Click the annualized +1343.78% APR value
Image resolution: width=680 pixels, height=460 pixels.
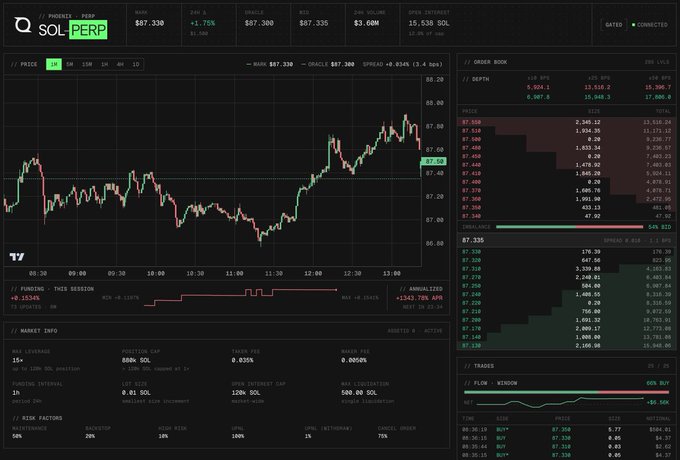coord(419,298)
